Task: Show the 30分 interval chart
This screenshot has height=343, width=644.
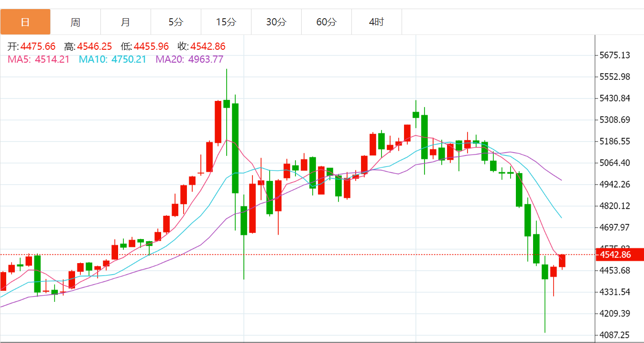Action: [x=276, y=22]
